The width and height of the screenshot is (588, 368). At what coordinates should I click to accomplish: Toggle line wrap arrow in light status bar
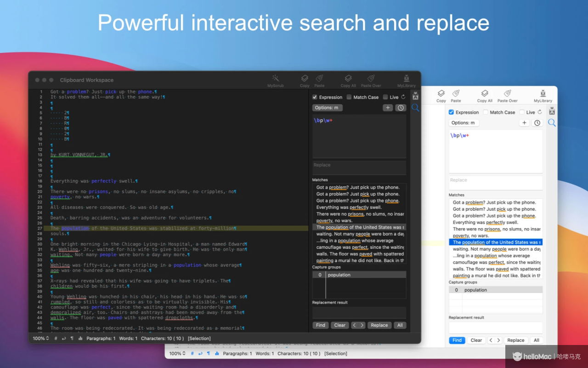pos(200,354)
